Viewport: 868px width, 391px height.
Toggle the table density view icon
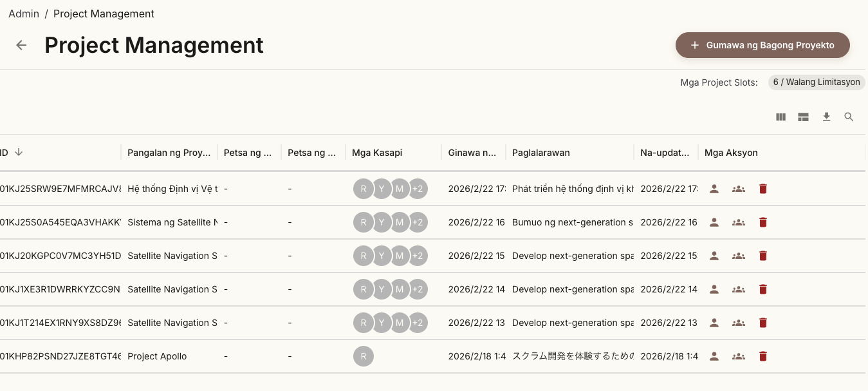[x=803, y=117]
